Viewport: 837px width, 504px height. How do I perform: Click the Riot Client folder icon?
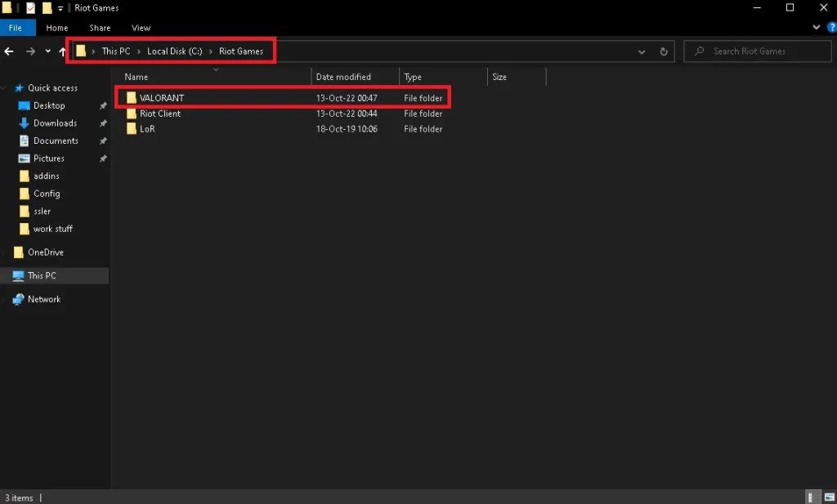(132, 113)
